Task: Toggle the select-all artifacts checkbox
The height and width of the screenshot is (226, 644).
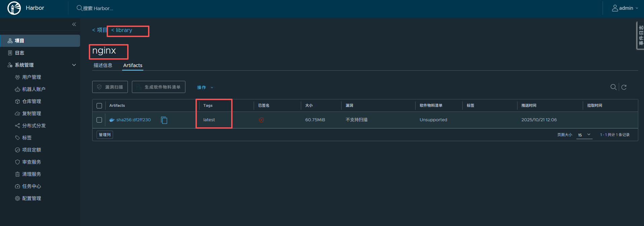Action: pyautogui.click(x=99, y=106)
